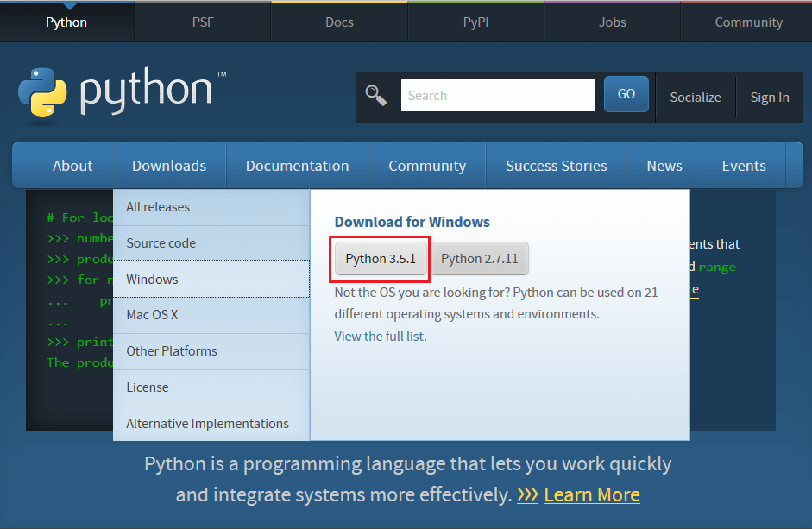Open the Downloads navigation menu
The height and width of the screenshot is (529, 812).
pyautogui.click(x=169, y=166)
